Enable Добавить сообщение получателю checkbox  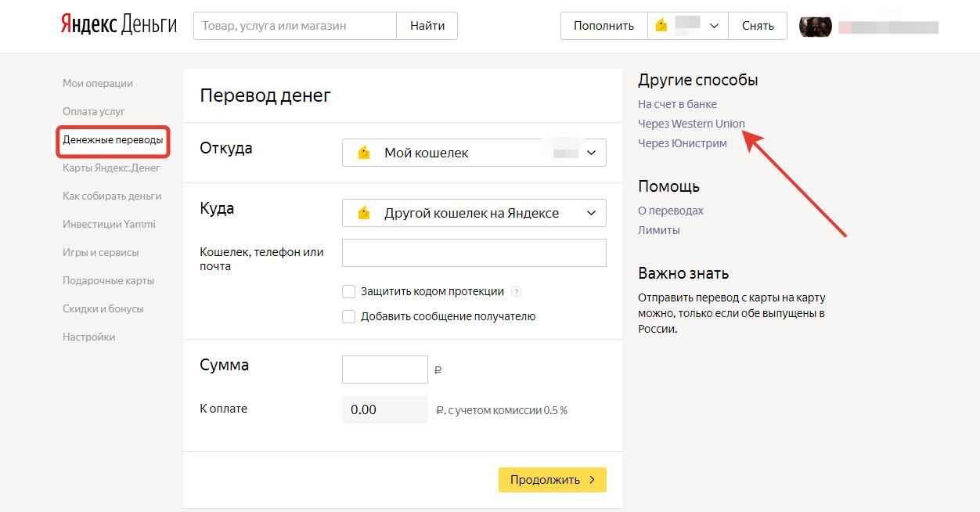click(x=349, y=317)
